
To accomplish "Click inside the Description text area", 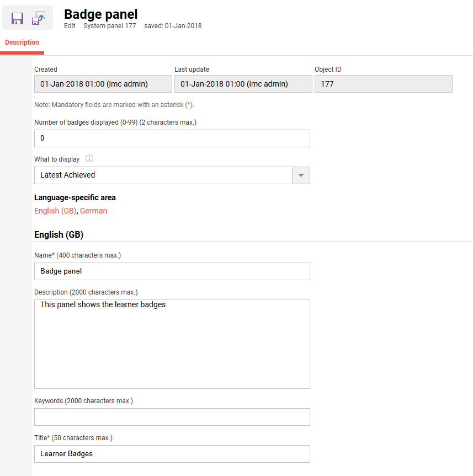I will (172, 344).
